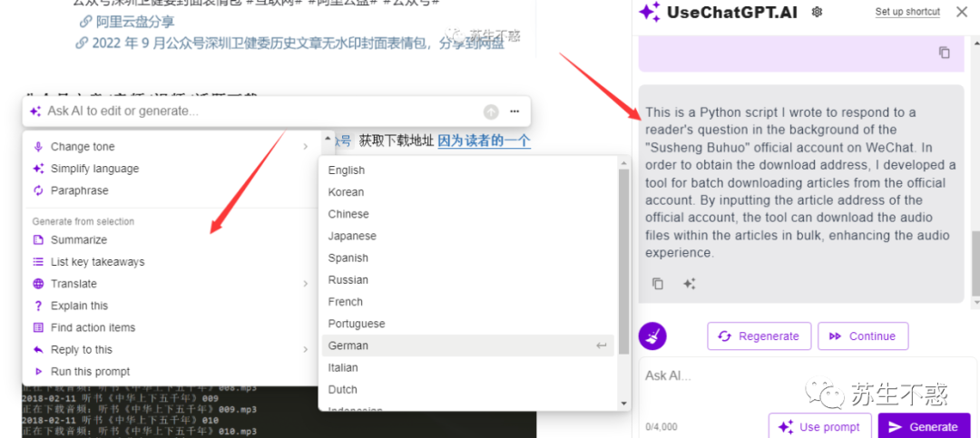This screenshot has width=980, height=438.
Task: Click the Continue button
Action: point(863,336)
